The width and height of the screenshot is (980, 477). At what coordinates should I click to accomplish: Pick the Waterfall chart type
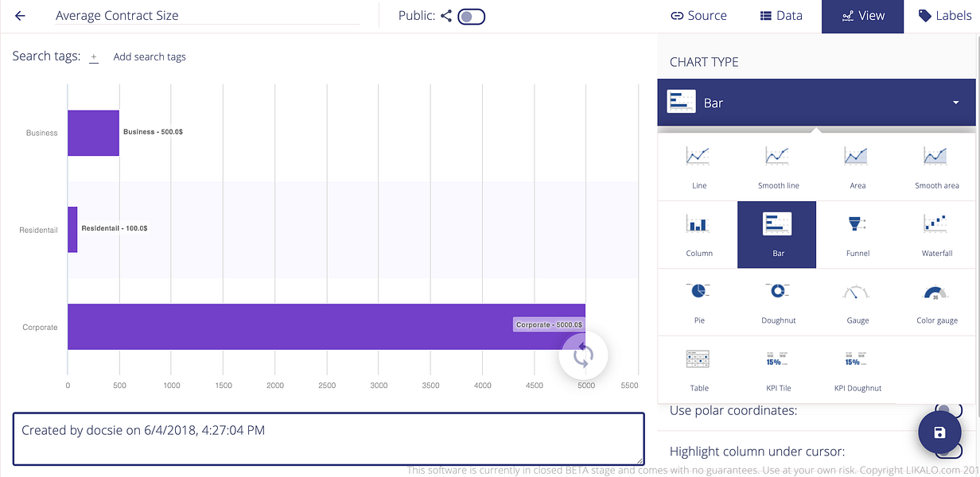click(x=936, y=235)
